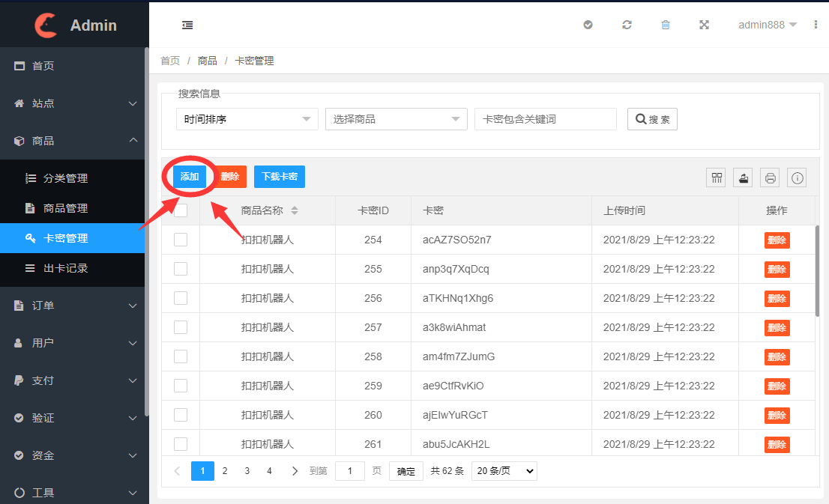This screenshot has width=829, height=504.
Task: Click the blue 添加 button
Action: (190, 177)
